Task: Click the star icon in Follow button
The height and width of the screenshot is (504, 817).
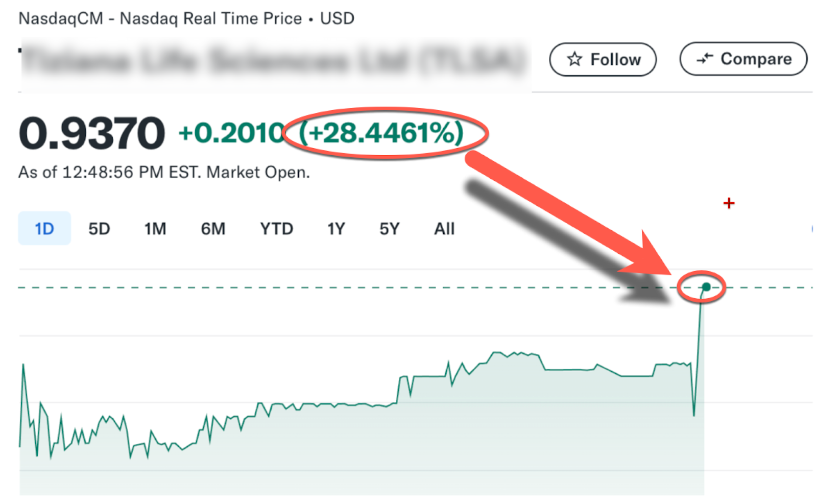Action: click(574, 59)
